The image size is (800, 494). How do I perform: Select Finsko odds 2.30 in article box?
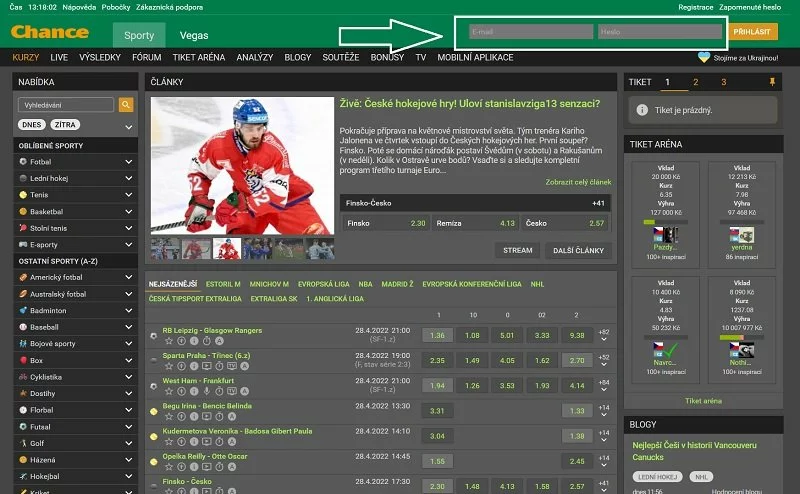click(x=386, y=223)
